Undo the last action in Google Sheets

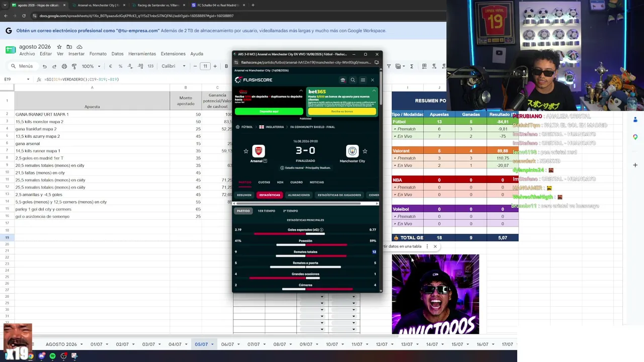click(45, 66)
